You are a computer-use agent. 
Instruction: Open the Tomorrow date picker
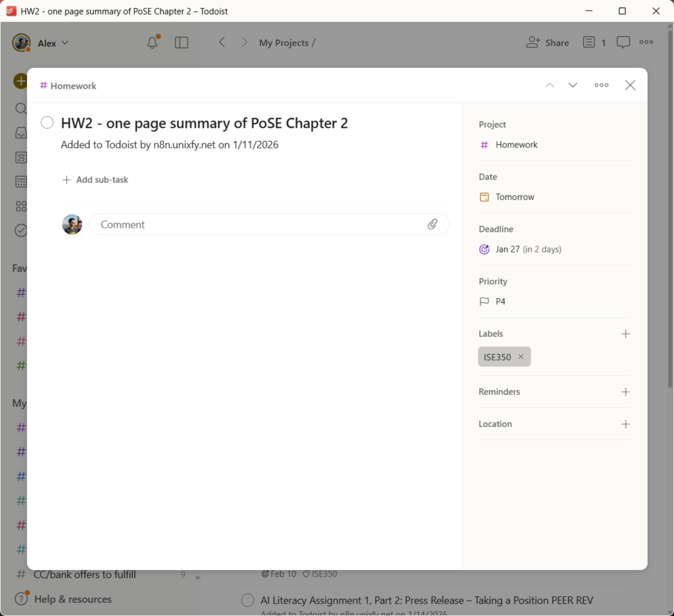tap(514, 197)
